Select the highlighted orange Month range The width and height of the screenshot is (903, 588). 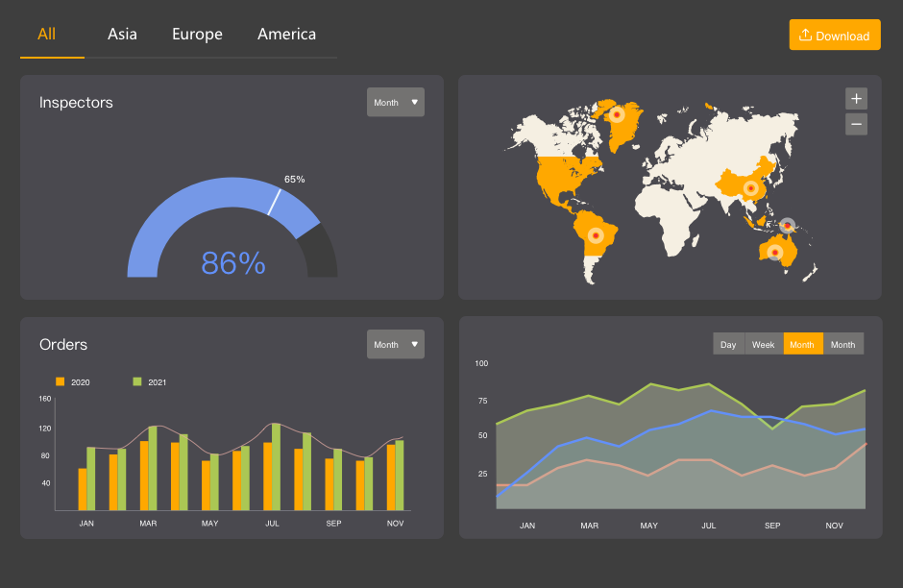click(x=803, y=344)
